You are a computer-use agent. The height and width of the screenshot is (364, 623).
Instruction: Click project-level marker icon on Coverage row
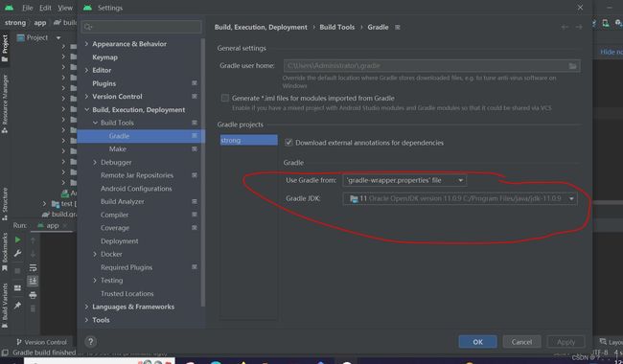click(x=195, y=227)
